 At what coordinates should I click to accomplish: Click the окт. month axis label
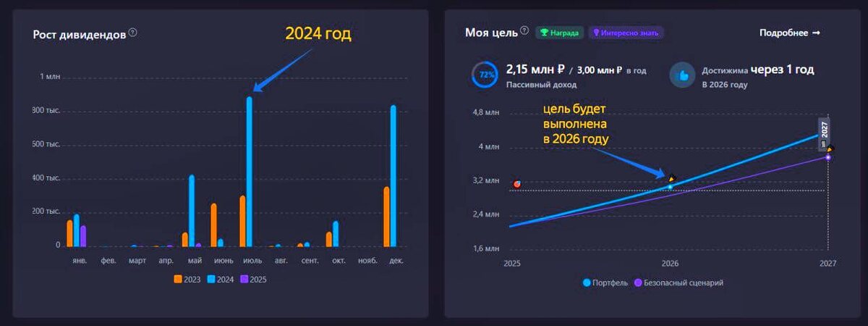(339, 260)
